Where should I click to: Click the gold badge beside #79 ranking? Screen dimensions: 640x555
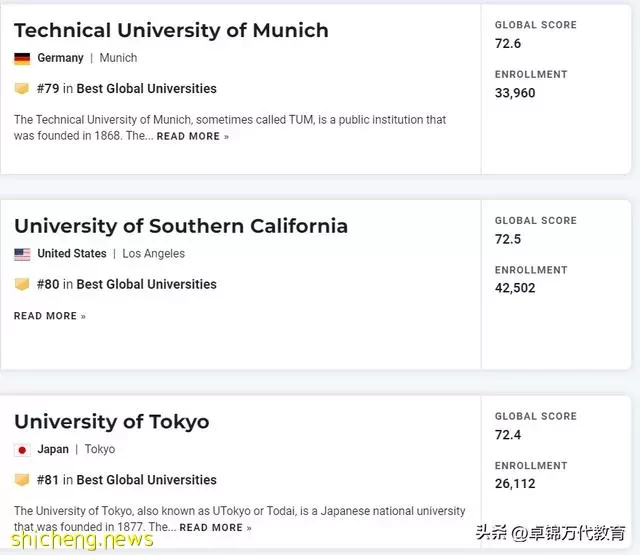click(x=22, y=88)
